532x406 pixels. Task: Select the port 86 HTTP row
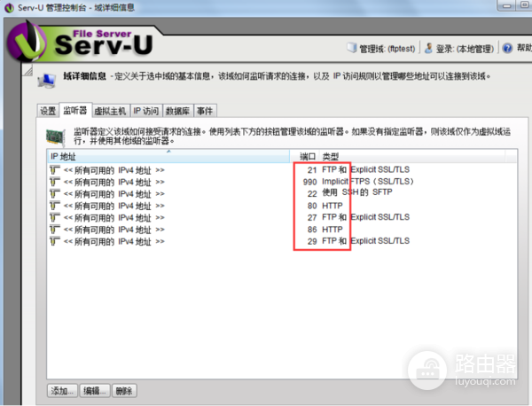point(282,229)
